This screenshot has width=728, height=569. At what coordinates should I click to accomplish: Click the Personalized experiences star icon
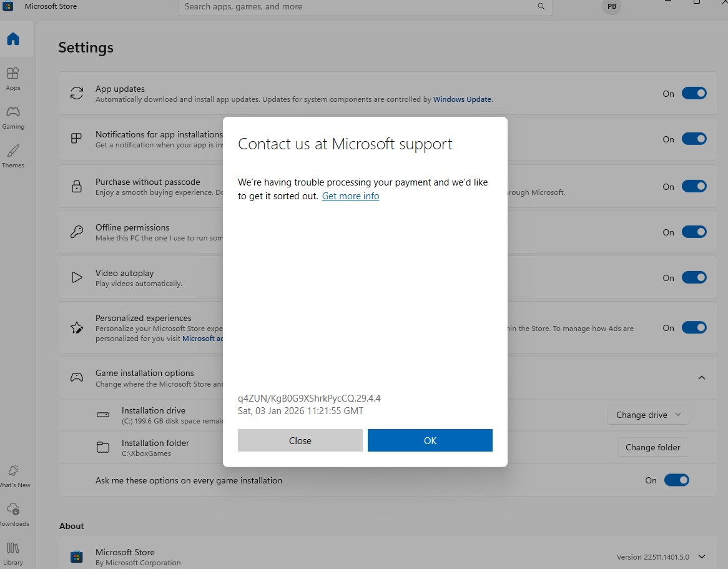pyautogui.click(x=77, y=327)
